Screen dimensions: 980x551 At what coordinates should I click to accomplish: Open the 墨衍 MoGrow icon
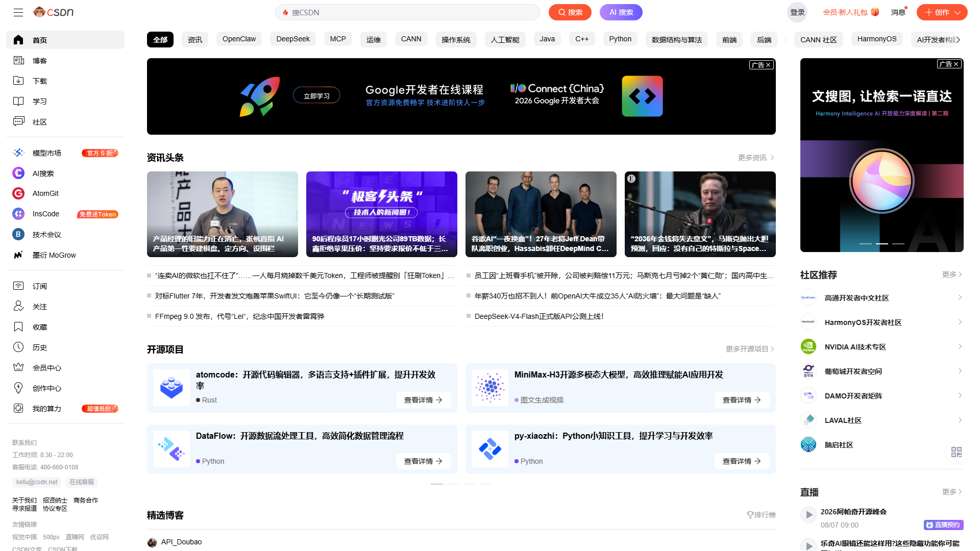[18, 255]
